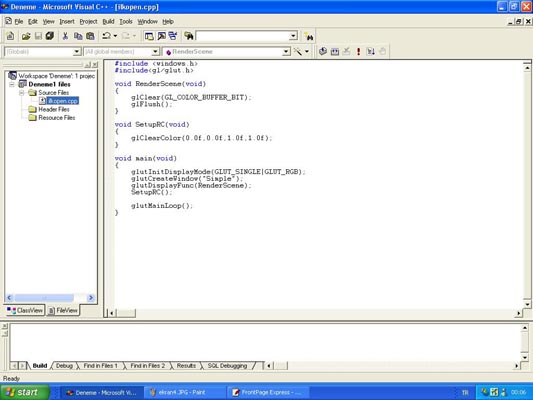Click the TR language indicator in the tray
Image resolution: width=533 pixels, height=400 pixels.
point(465,393)
